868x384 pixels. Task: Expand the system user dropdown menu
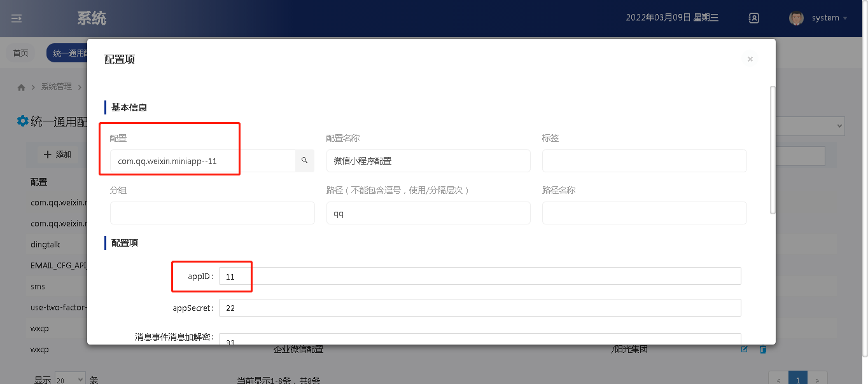click(x=845, y=18)
